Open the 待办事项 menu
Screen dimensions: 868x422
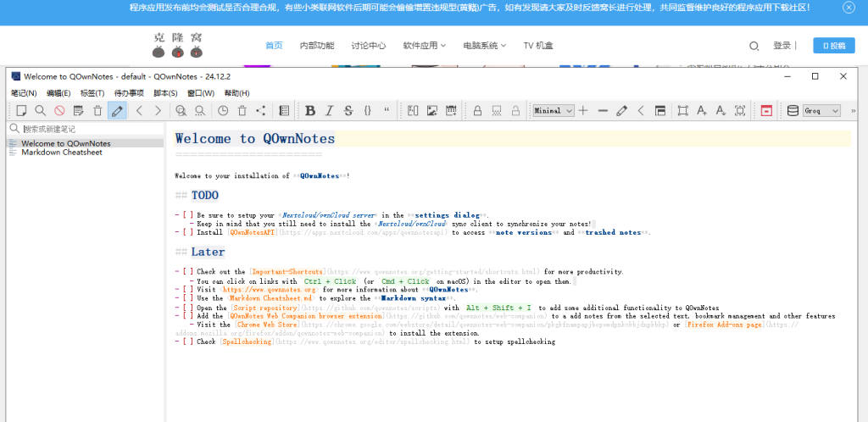tap(129, 93)
